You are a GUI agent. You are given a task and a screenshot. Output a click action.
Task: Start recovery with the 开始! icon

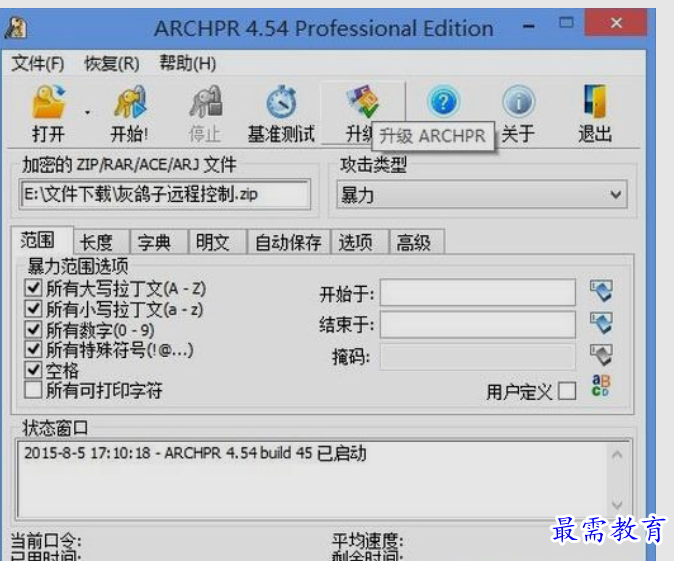[x=129, y=102]
